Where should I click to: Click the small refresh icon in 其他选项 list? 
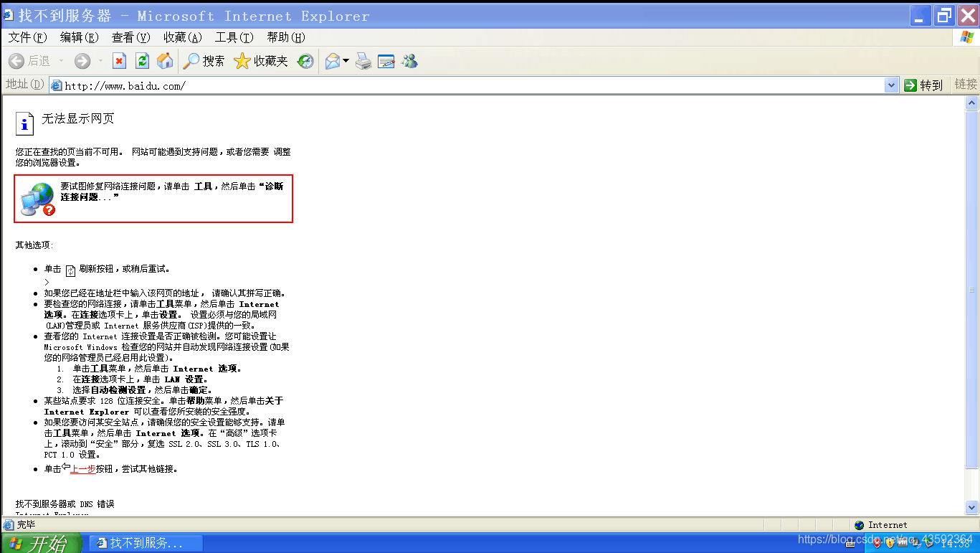tap(70, 270)
